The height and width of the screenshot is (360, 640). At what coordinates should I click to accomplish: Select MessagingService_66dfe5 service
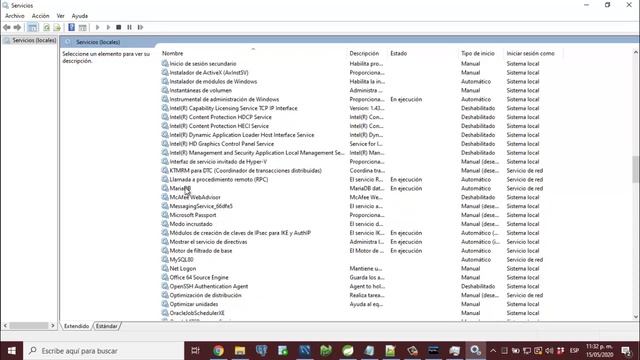tap(201, 206)
